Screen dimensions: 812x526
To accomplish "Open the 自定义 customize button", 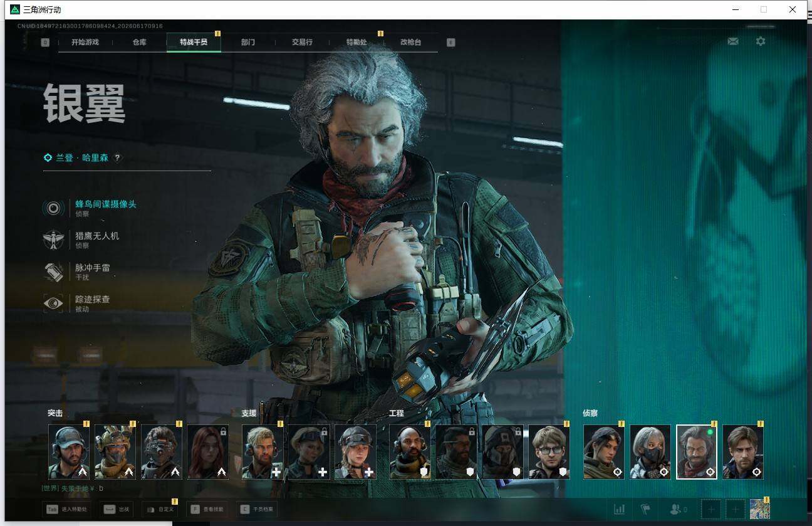I will pyautogui.click(x=159, y=510).
